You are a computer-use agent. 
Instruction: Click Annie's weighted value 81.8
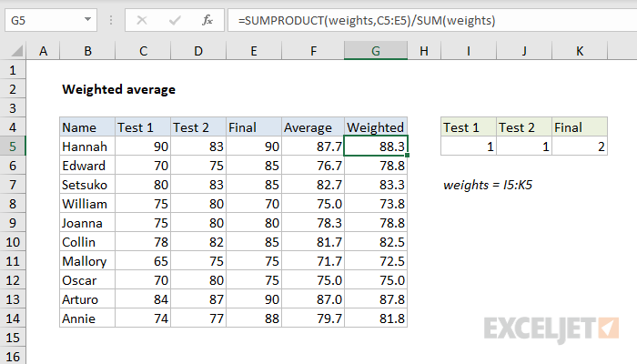376,318
